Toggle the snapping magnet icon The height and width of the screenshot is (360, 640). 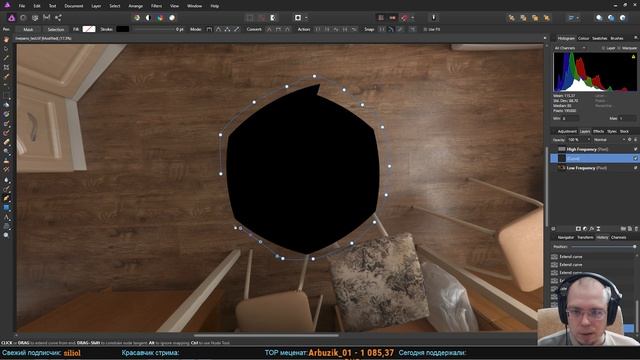click(x=404, y=18)
